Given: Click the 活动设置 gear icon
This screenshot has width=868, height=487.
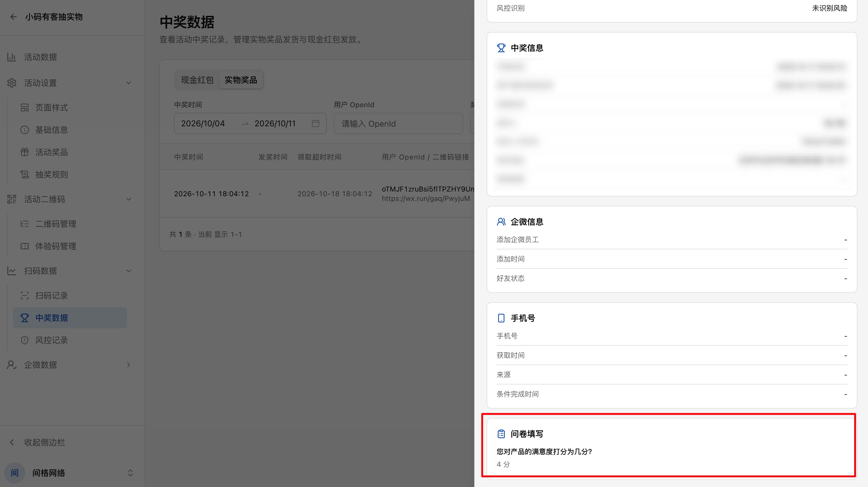Looking at the screenshot, I should 12,83.
